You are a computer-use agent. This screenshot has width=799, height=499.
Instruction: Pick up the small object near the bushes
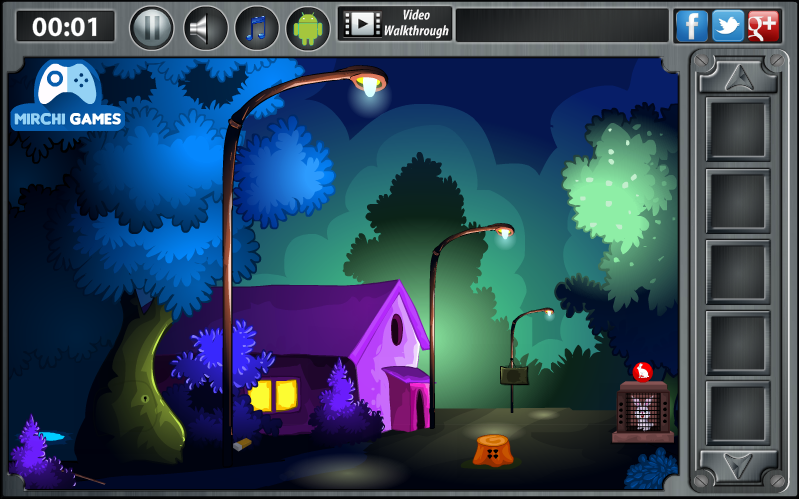tap(241, 445)
